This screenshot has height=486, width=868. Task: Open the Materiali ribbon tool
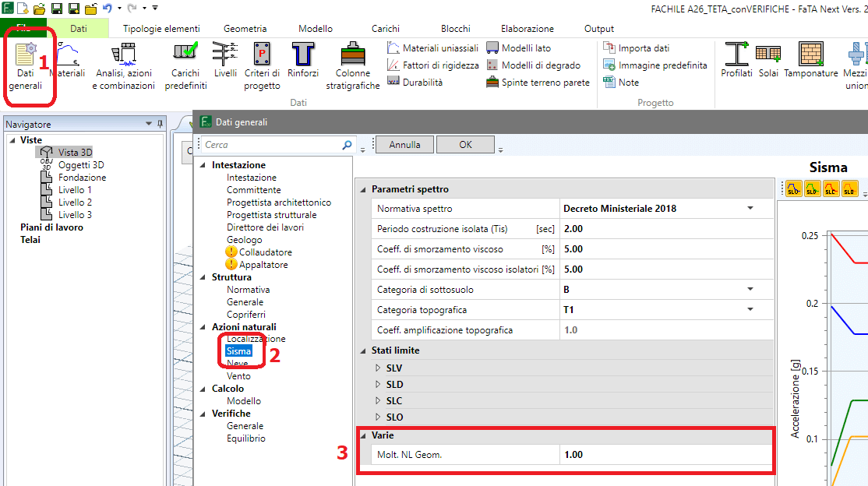point(67,60)
